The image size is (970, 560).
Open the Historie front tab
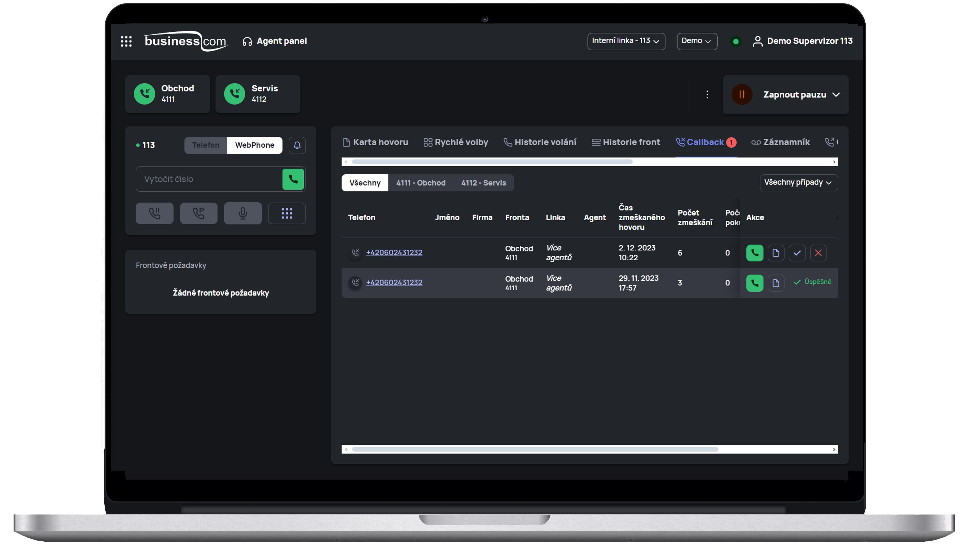[x=626, y=142]
